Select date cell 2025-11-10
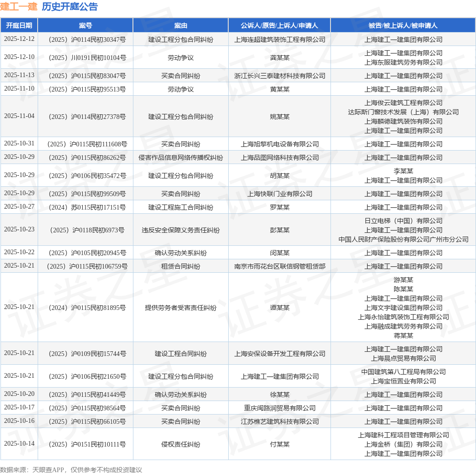 (x=19, y=89)
